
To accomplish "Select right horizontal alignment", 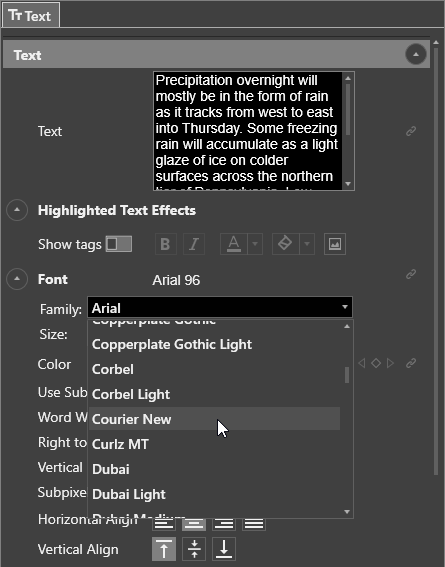I will 224,524.
